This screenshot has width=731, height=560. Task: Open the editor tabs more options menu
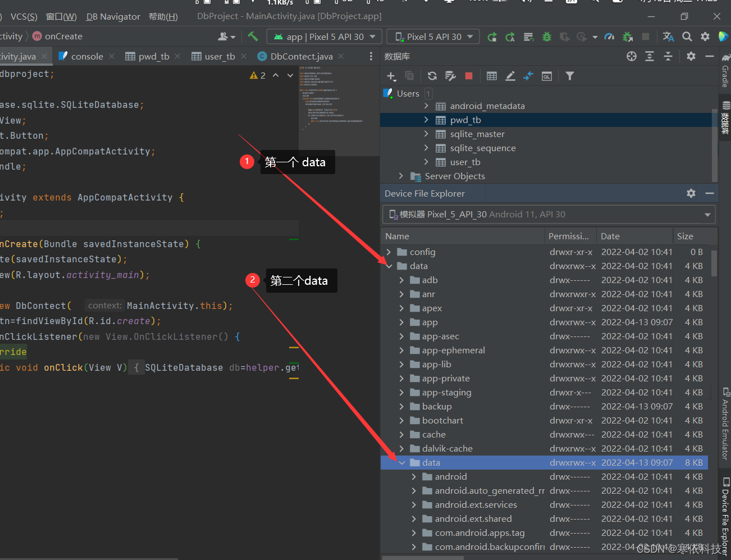371,56
